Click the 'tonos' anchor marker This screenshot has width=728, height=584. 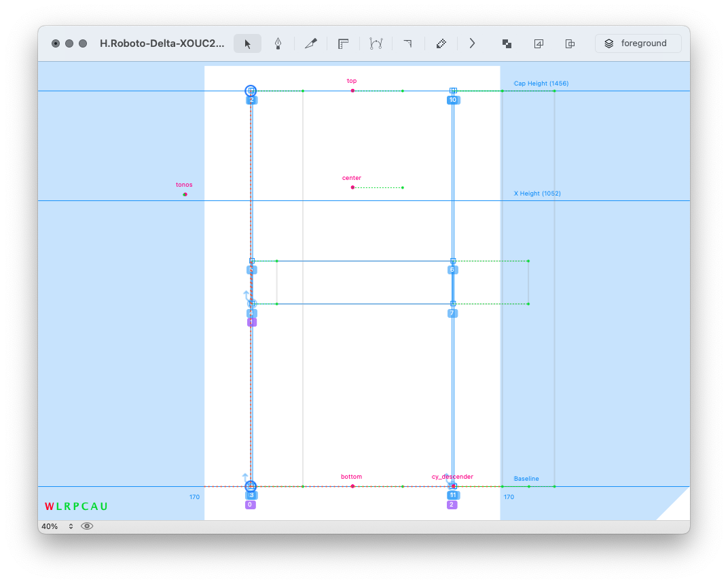pyautogui.click(x=185, y=194)
